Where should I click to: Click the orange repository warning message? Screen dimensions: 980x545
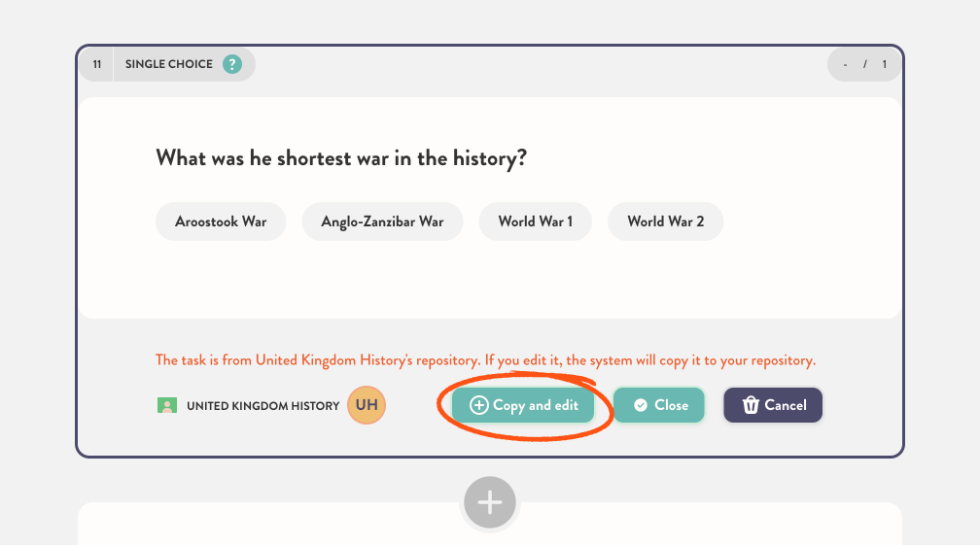[x=486, y=360]
